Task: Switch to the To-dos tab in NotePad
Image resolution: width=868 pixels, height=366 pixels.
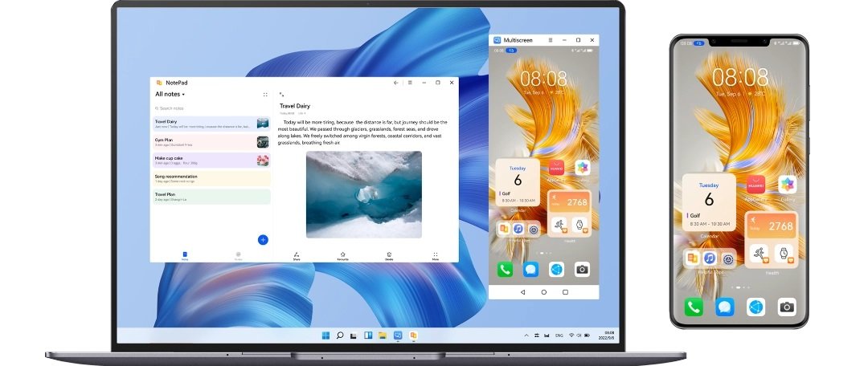Action: pos(238,255)
